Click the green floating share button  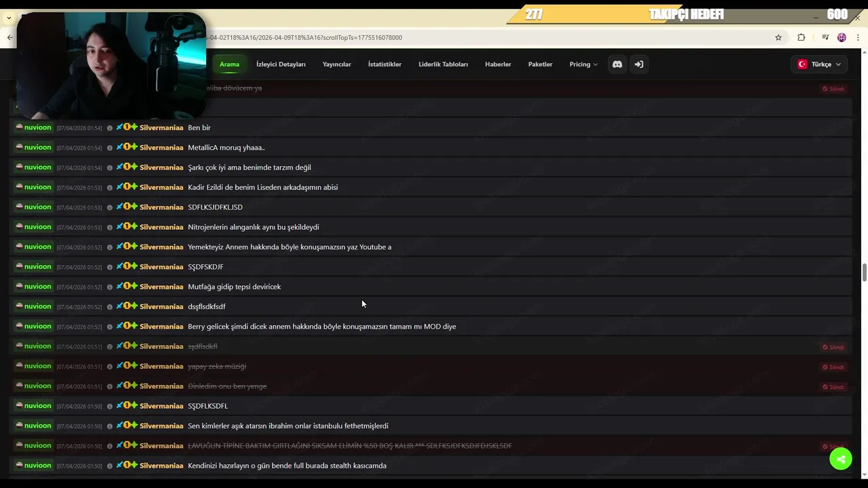click(x=841, y=459)
